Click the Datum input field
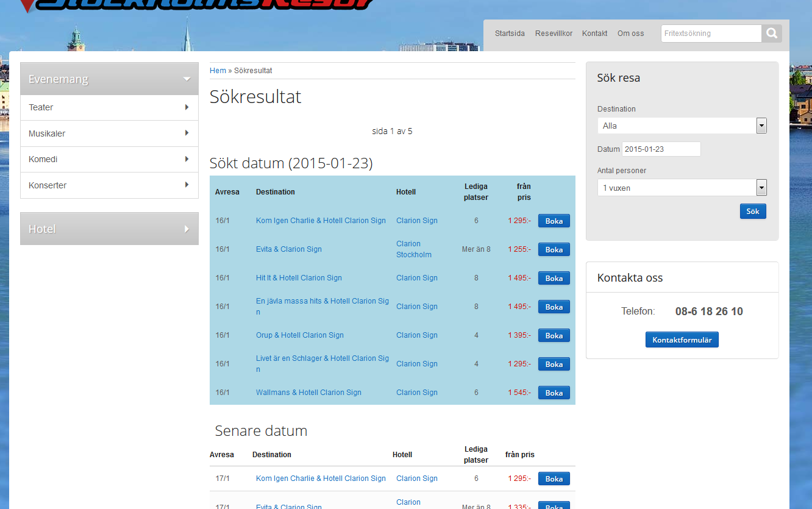 (661, 149)
